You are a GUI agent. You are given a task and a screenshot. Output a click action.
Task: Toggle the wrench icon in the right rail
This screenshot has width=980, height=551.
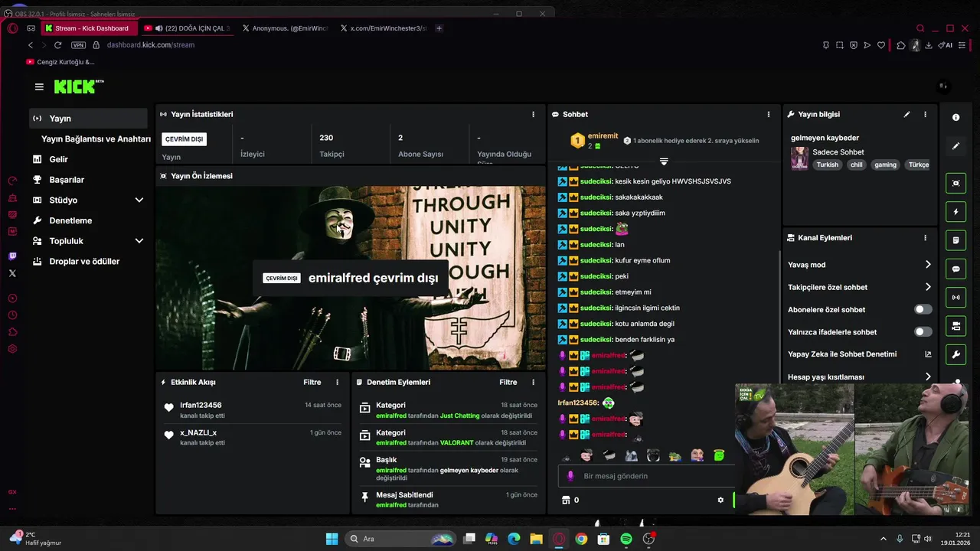955,355
